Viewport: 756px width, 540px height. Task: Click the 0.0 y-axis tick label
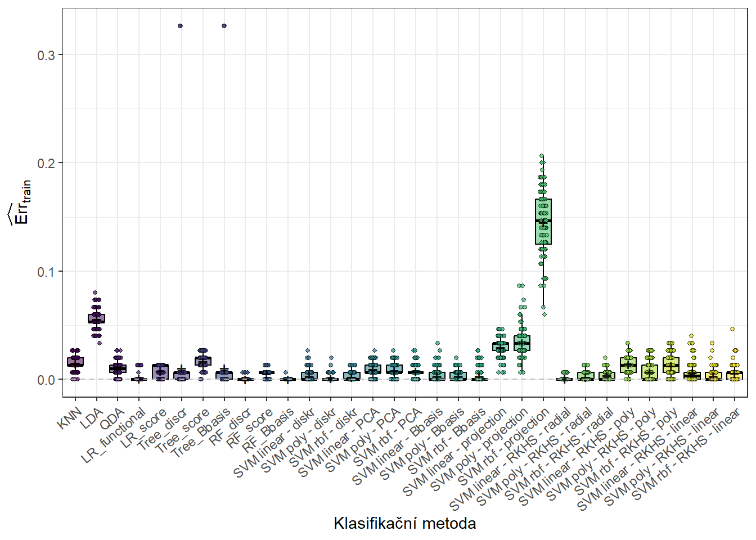coord(46,380)
